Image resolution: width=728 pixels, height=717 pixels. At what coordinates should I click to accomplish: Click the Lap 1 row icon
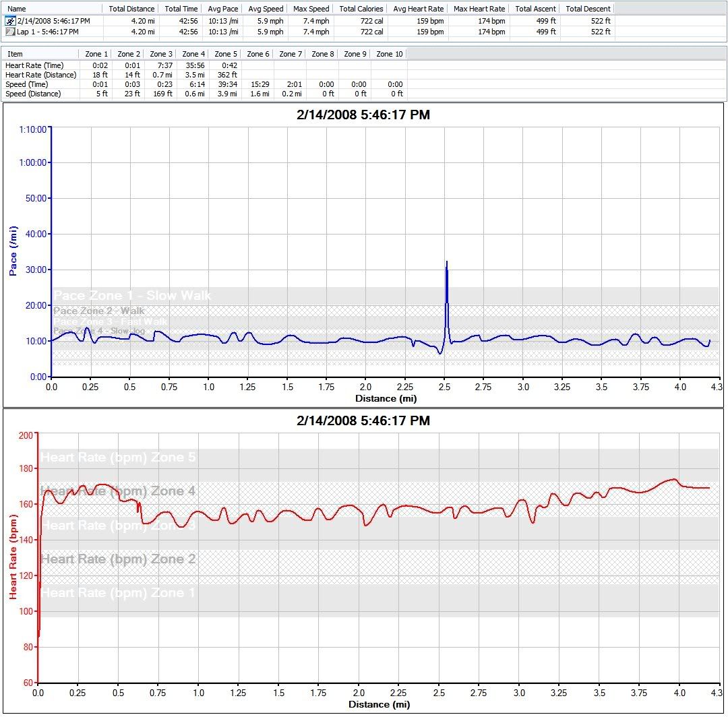click(10, 31)
